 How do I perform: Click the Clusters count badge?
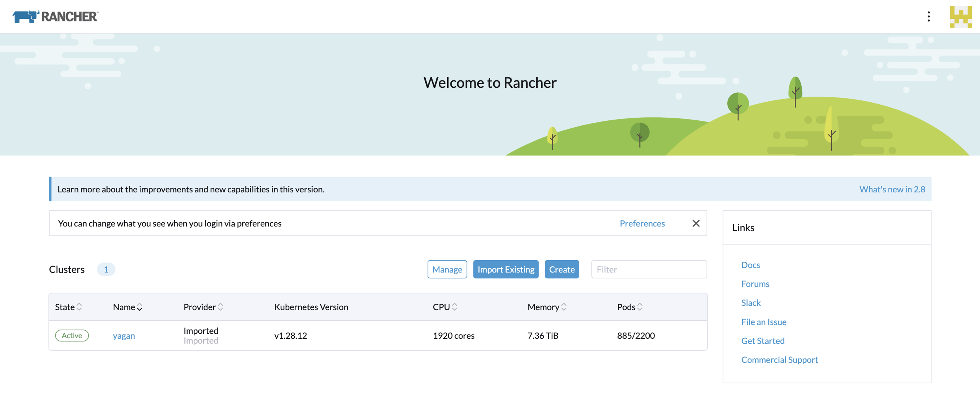tap(106, 269)
